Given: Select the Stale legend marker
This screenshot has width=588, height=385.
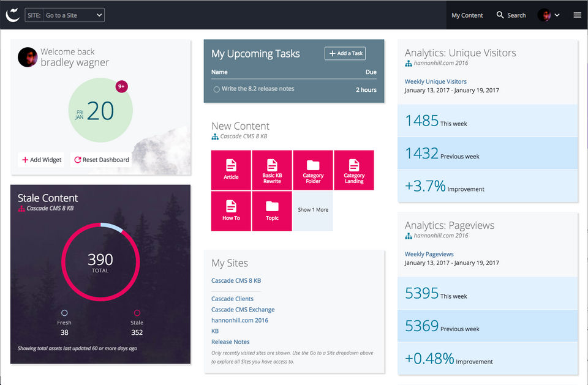Looking at the screenshot, I should click(x=137, y=313).
